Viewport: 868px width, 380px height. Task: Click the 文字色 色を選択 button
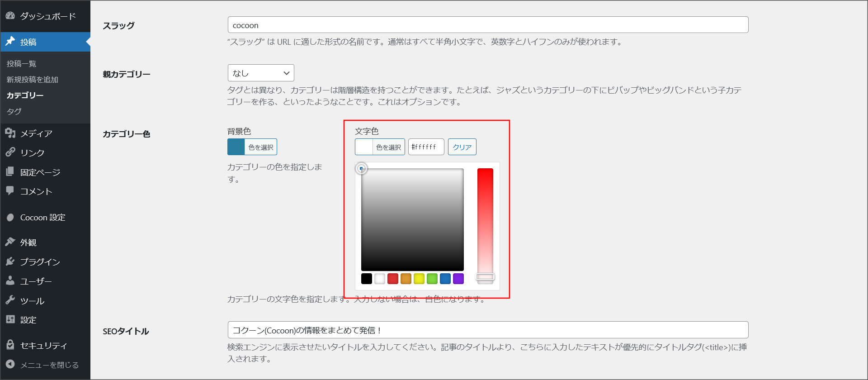click(388, 147)
